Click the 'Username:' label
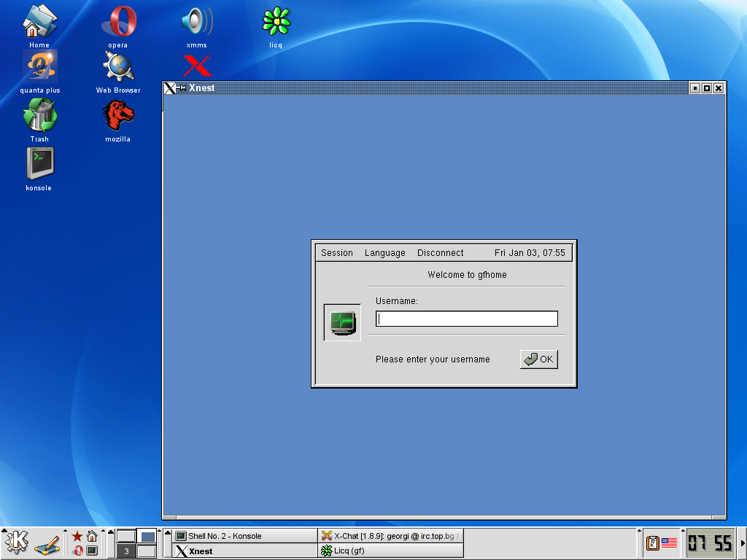The width and height of the screenshot is (747, 560). (x=396, y=301)
